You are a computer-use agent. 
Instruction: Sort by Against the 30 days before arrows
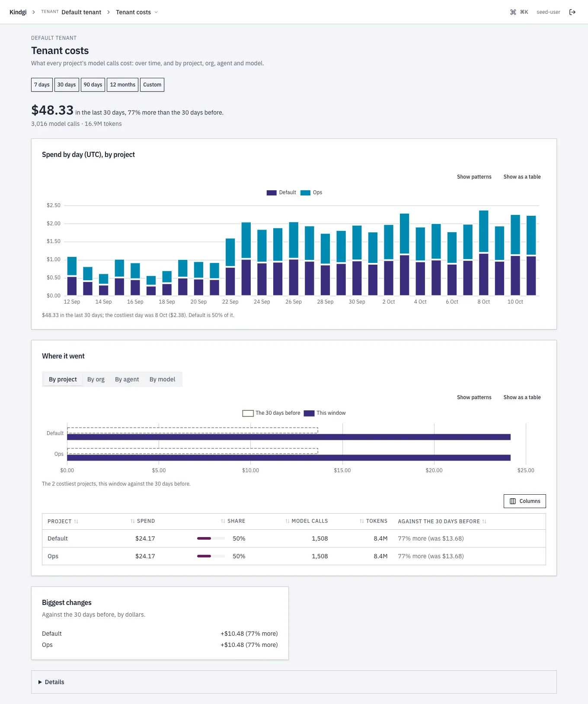[484, 522]
